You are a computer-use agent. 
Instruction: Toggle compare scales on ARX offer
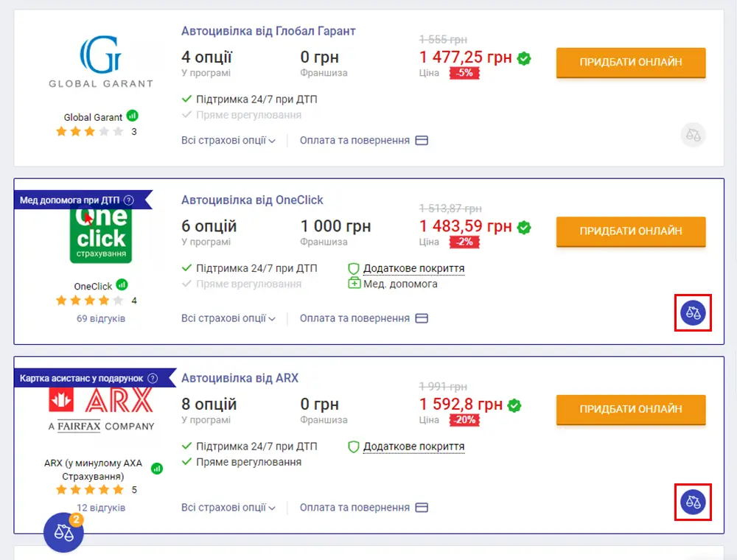(x=693, y=503)
